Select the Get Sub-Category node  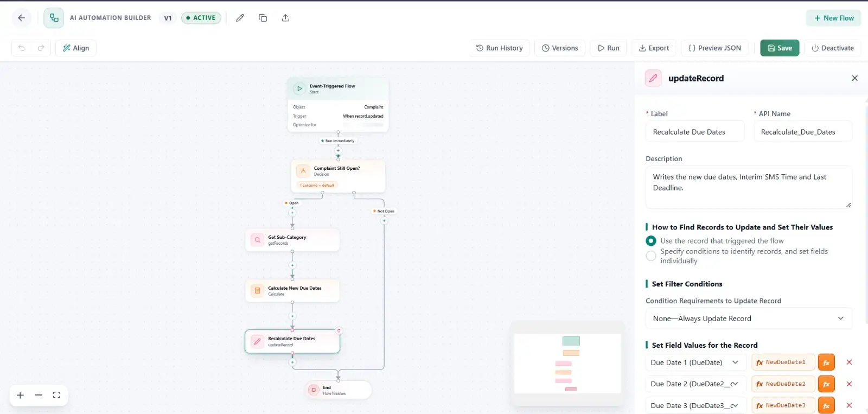292,240
